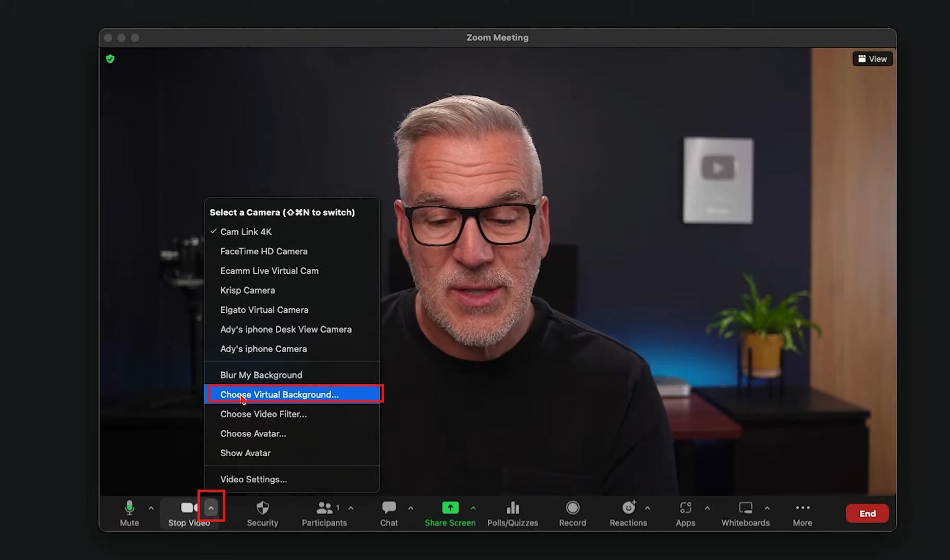Start Share Screen
The height and width of the screenshot is (560, 950).
click(x=450, y=514)
